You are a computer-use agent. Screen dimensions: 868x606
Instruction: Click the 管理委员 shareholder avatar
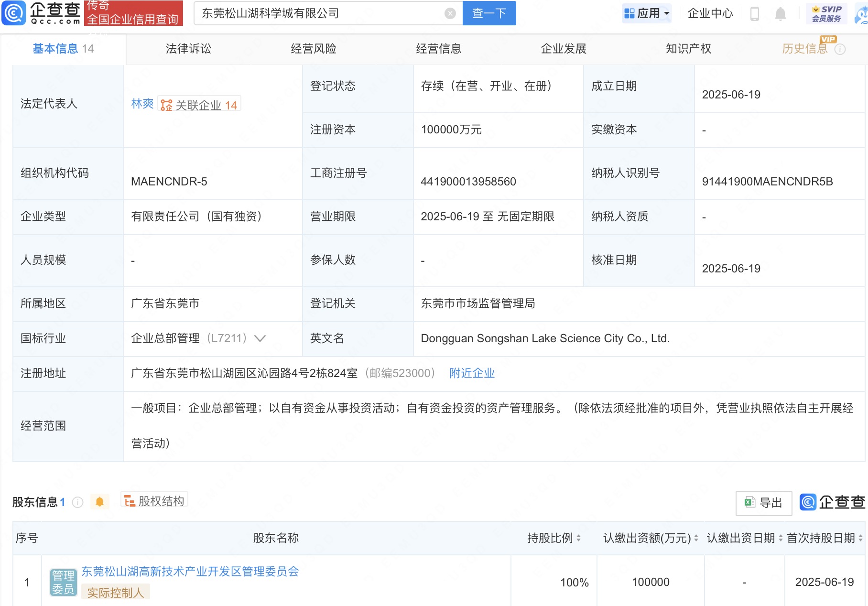coord(63,582)
